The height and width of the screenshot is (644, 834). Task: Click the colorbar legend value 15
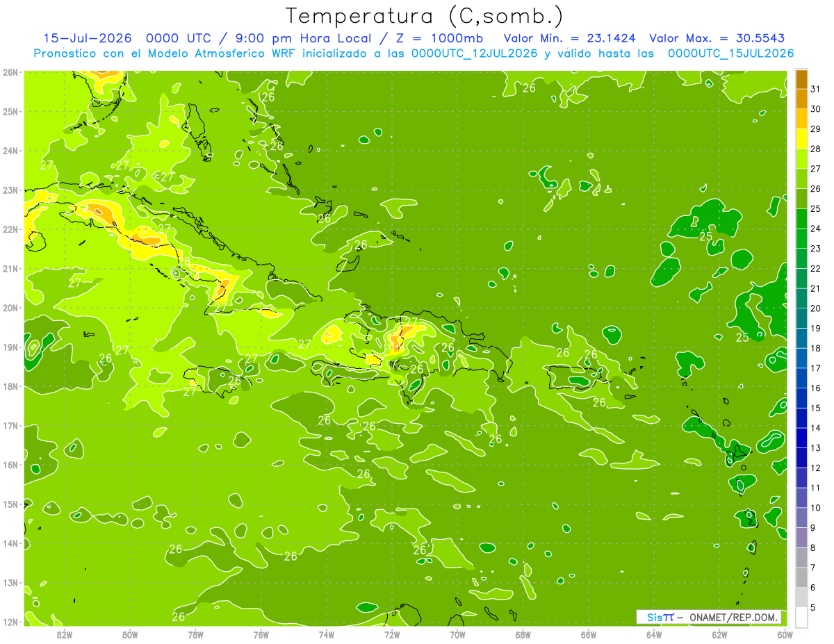816,408
